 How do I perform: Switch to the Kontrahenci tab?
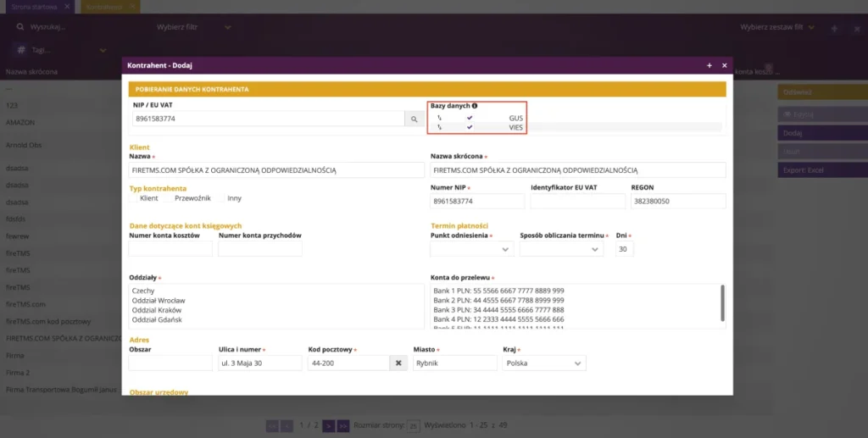tap(104, 7)
